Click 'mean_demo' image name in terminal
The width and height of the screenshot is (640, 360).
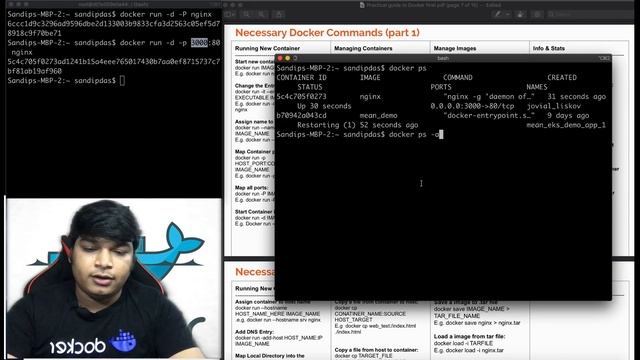click(x=378, y=116)
